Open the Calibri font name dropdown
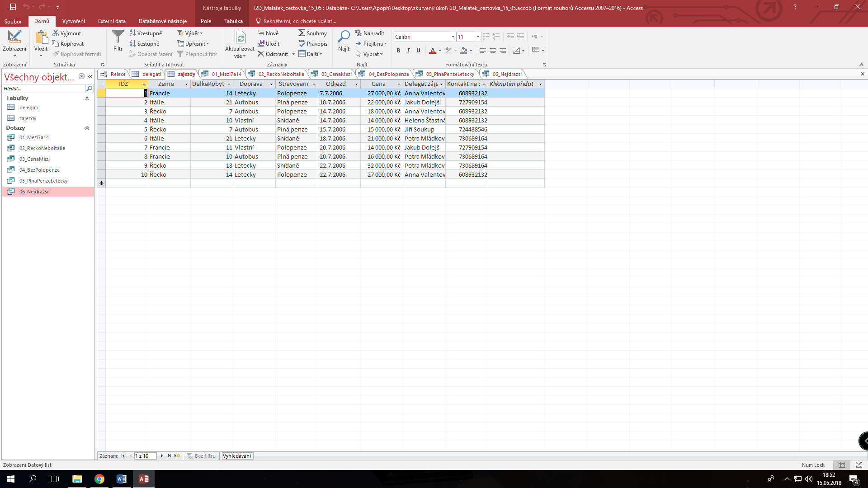 pyautogui.click(x=453, y=37)
